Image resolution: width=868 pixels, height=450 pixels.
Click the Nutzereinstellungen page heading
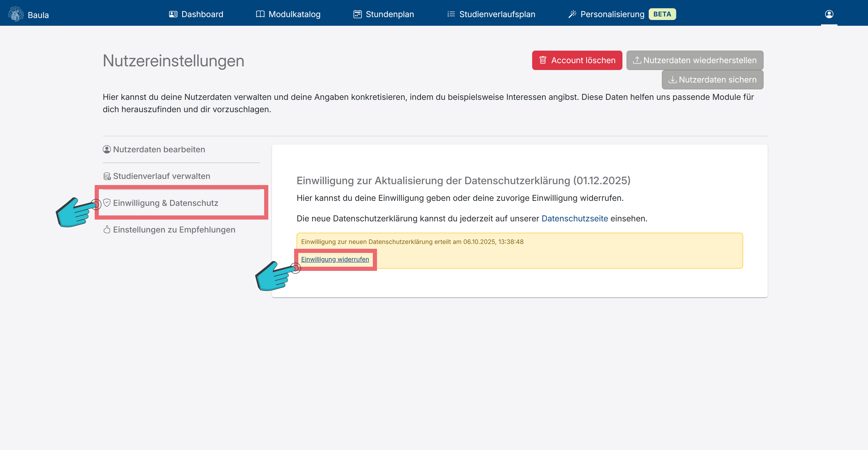(x=173, y=61)
